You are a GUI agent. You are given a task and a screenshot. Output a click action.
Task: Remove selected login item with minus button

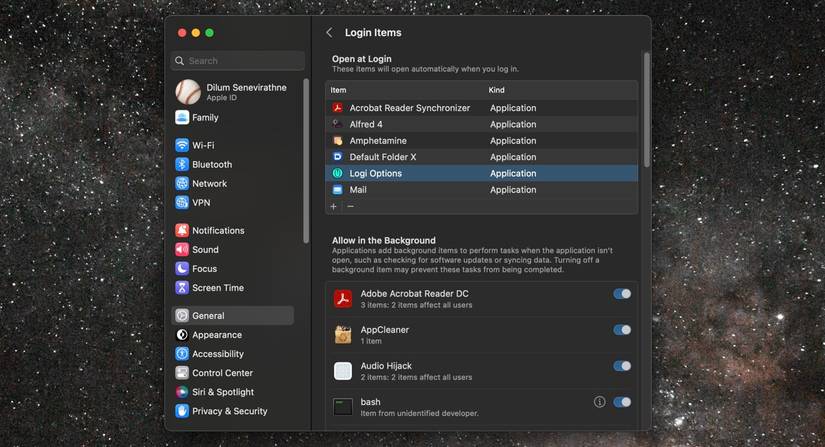click(350, 206)
